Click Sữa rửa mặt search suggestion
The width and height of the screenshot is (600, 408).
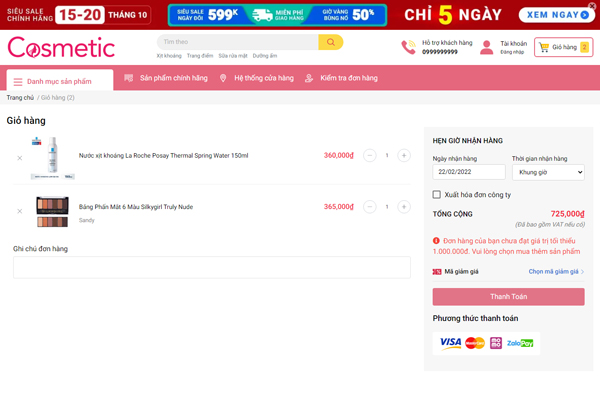233,56
